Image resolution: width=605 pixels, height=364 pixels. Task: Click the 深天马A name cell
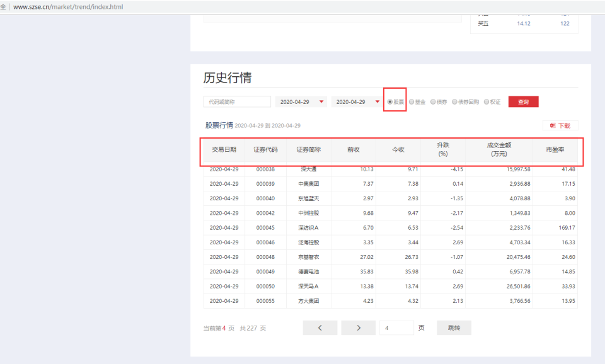tap(309, 287)
